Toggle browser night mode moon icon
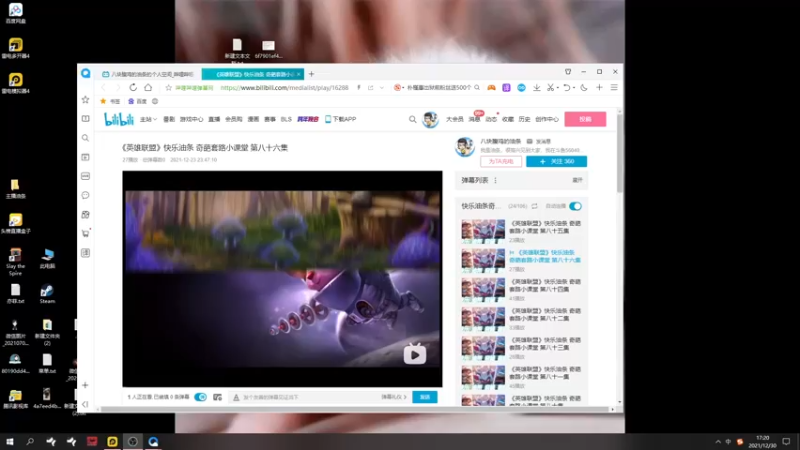800x450 pixels. tap(584, 88)
